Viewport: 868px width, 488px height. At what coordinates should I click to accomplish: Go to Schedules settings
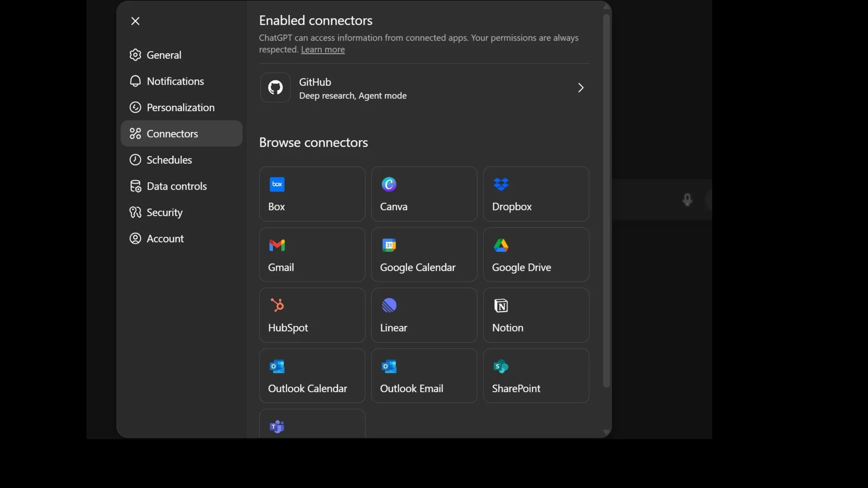pyautogui.click(x=182, y=160)
